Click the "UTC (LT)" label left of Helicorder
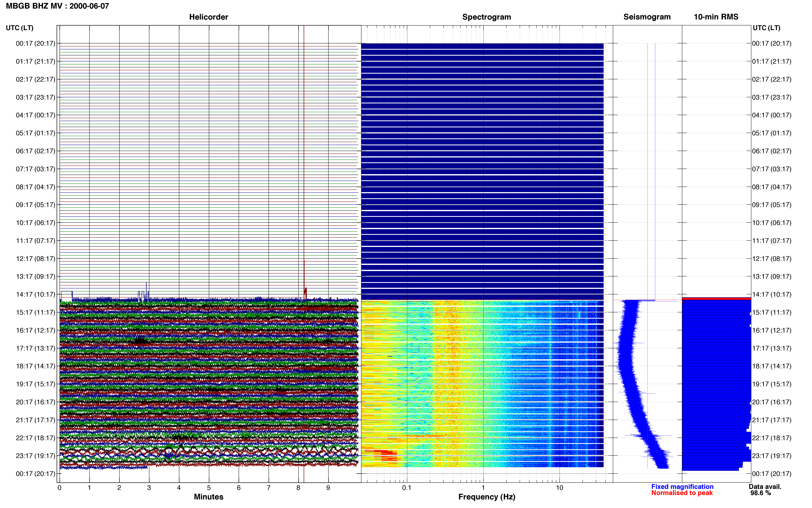 coord(20,28)
